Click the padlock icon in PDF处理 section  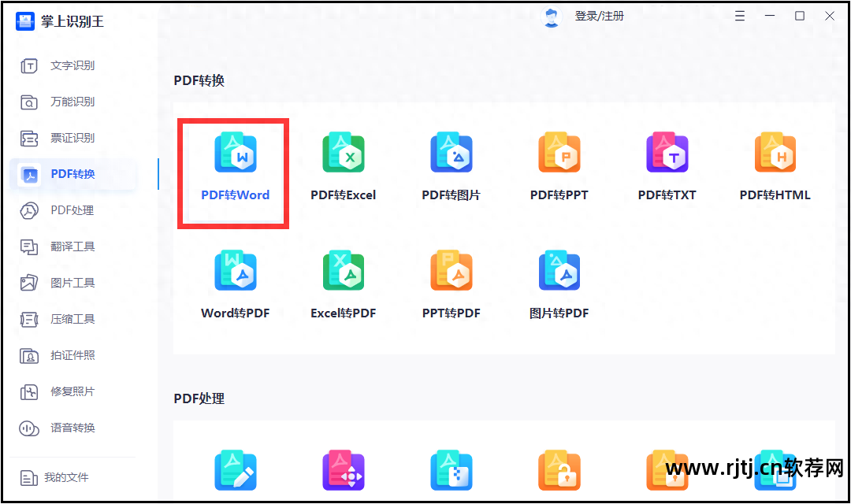click(x=559, y=470)
